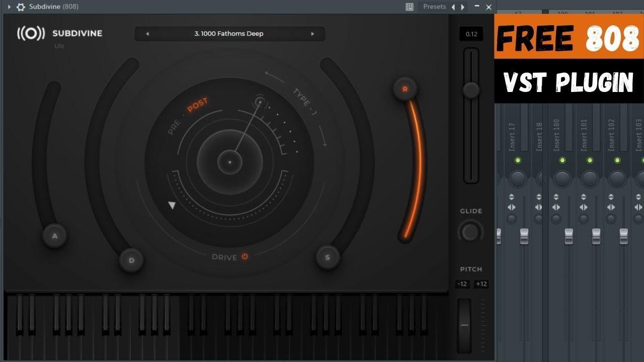The width and height of the screenshot is (644, 362).
Task: Click the 0.12 volume value box
Action: pos(471,34)
